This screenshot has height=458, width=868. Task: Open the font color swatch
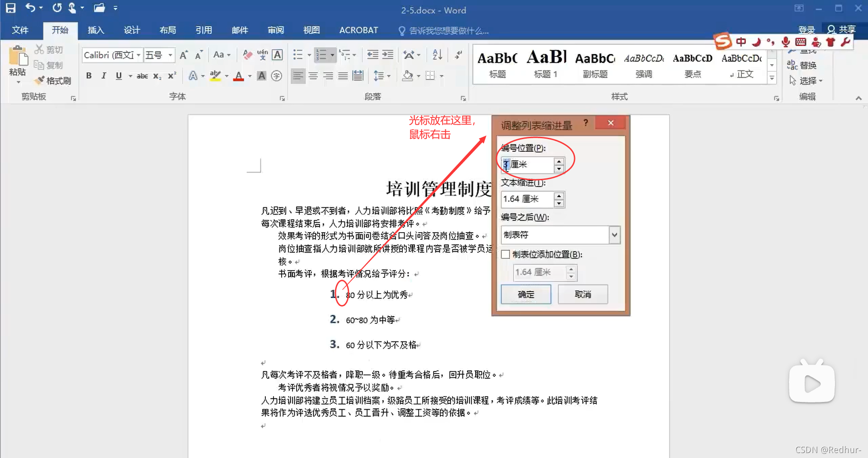239,76
